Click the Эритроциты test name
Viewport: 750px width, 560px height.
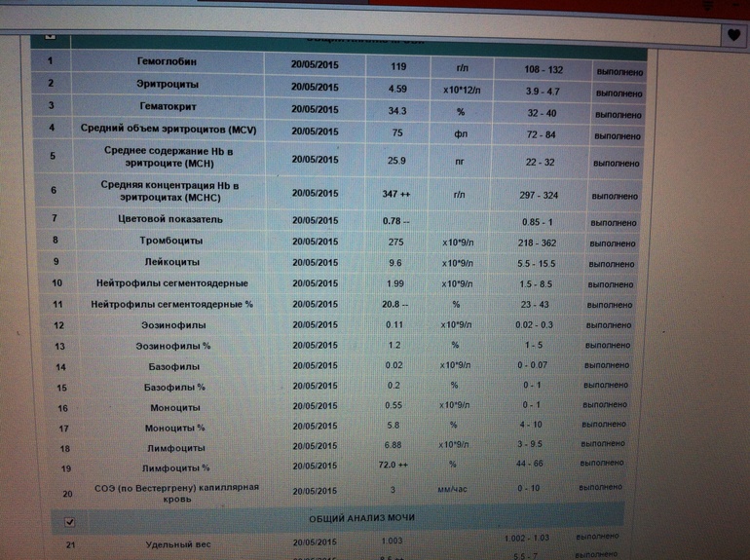click(167, 85)
